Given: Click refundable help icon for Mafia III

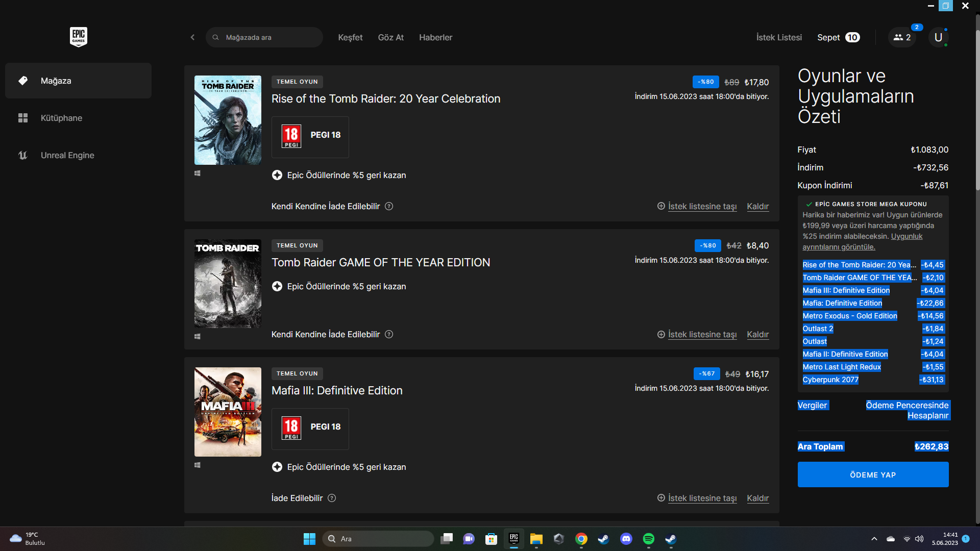Looking at the screenshot, I should pyautogui.click(x=332, y=498).
